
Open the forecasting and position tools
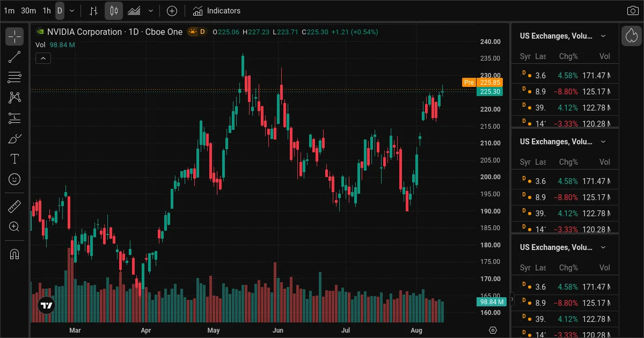[14, 118]
